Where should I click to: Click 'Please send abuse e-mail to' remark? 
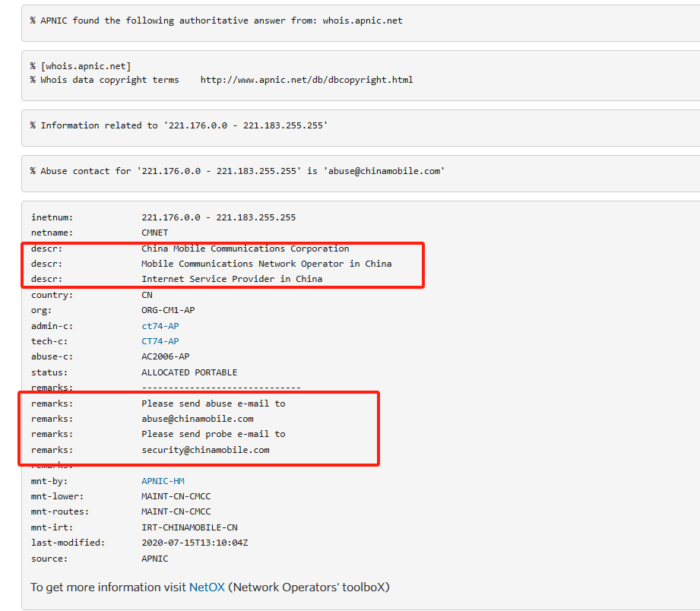214,404
